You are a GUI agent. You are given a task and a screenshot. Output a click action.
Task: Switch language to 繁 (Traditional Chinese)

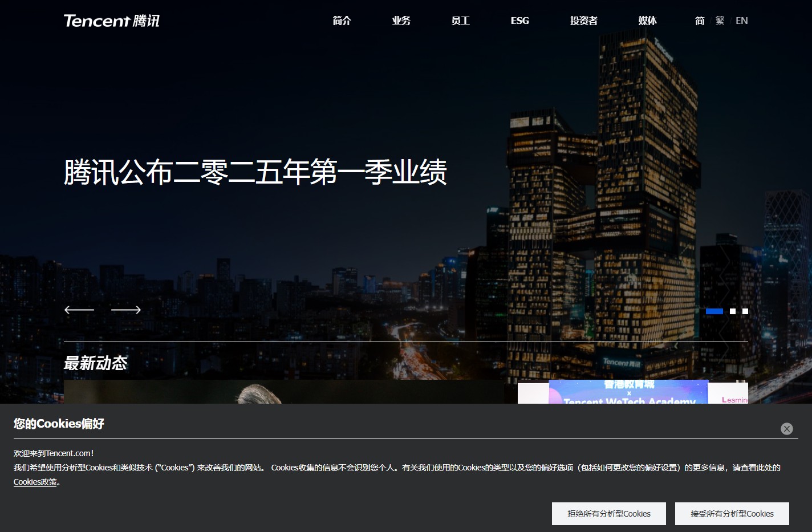720,21
